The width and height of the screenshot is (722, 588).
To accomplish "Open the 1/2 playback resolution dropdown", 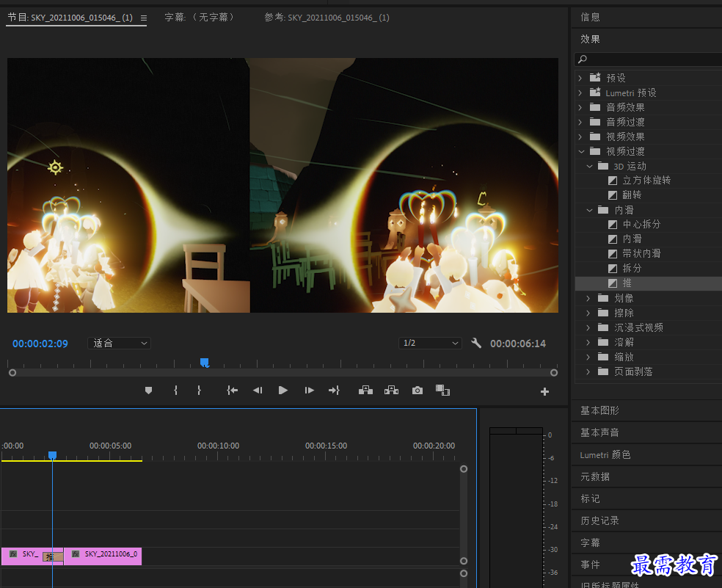I will pyautogui.click(x=430, y=344).
